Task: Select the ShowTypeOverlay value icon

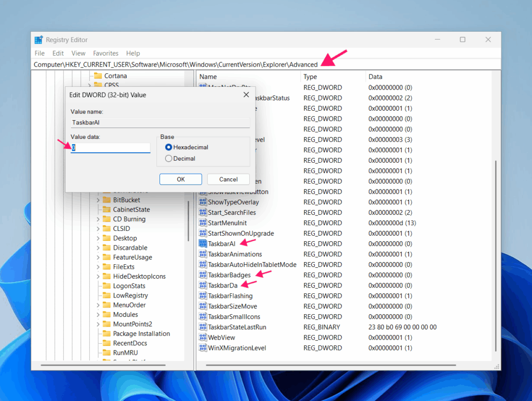Action: (x=203, y=202)
